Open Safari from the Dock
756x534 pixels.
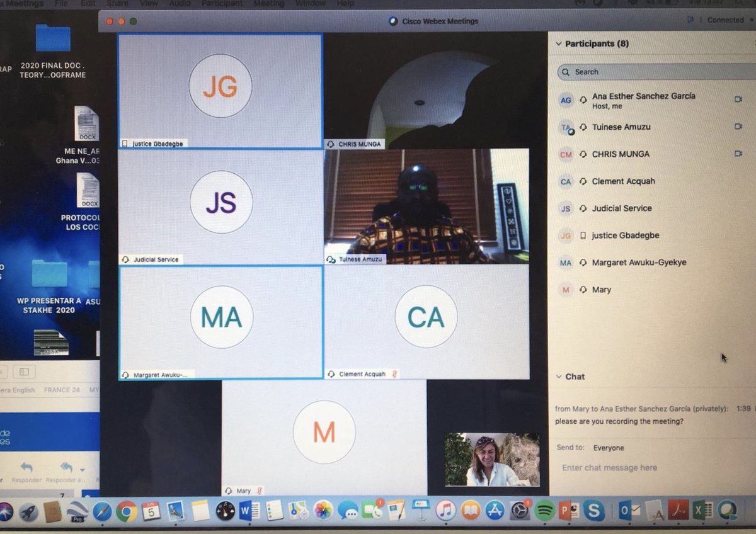[x=102, y=511]
